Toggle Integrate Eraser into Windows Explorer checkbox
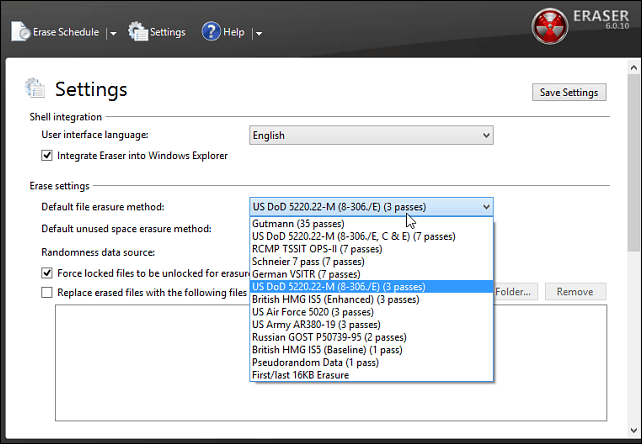The height and width of the screenshot is (444, 642). [47, 156]
